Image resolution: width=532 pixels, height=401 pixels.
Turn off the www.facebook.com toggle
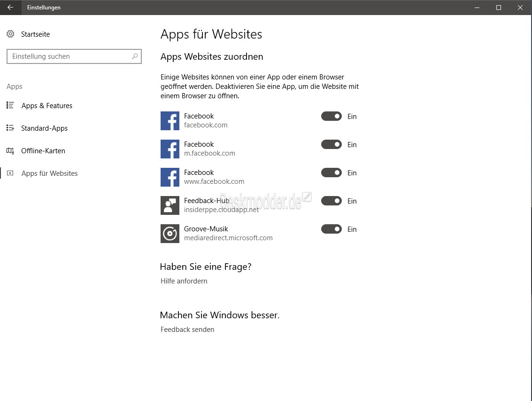331,173
